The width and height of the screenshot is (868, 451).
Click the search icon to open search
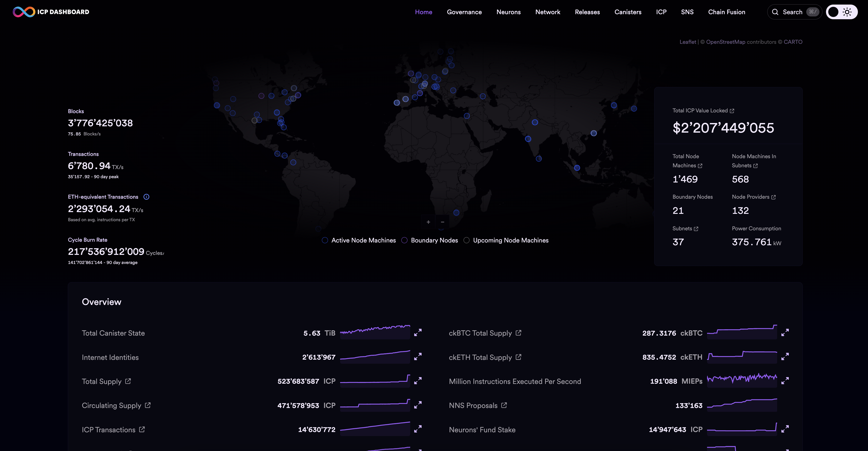776,11
